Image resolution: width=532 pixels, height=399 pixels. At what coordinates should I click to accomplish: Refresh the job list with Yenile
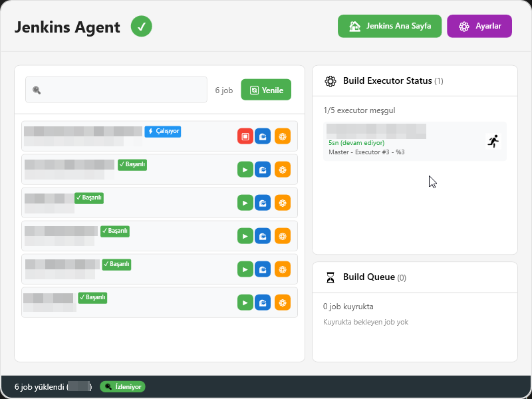266,90
